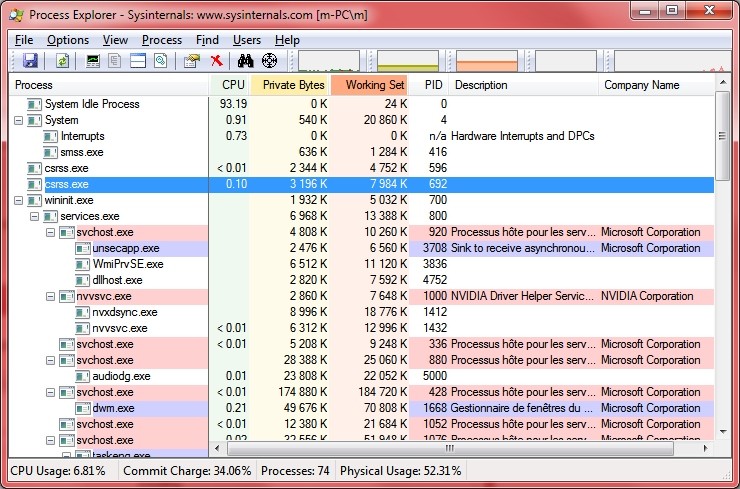
Task: Click the red X Kill Process icon
Action: (x=217, y=60)
